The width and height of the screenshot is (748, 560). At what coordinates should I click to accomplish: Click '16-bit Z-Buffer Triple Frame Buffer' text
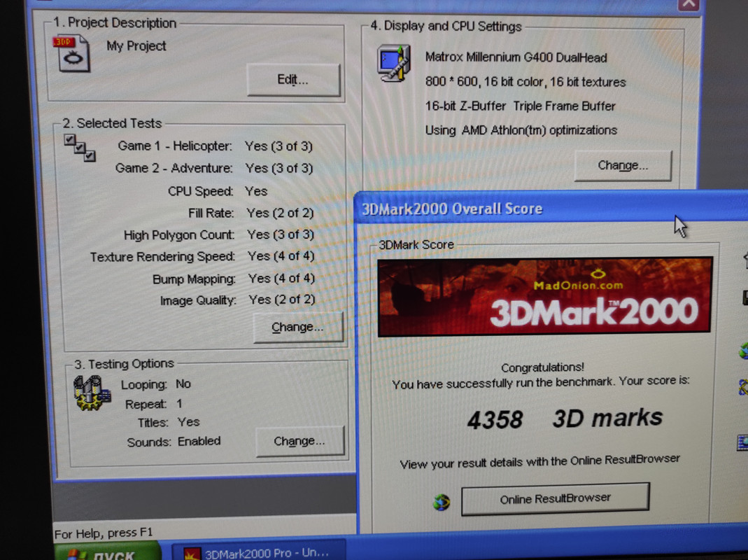click(520, 106)
